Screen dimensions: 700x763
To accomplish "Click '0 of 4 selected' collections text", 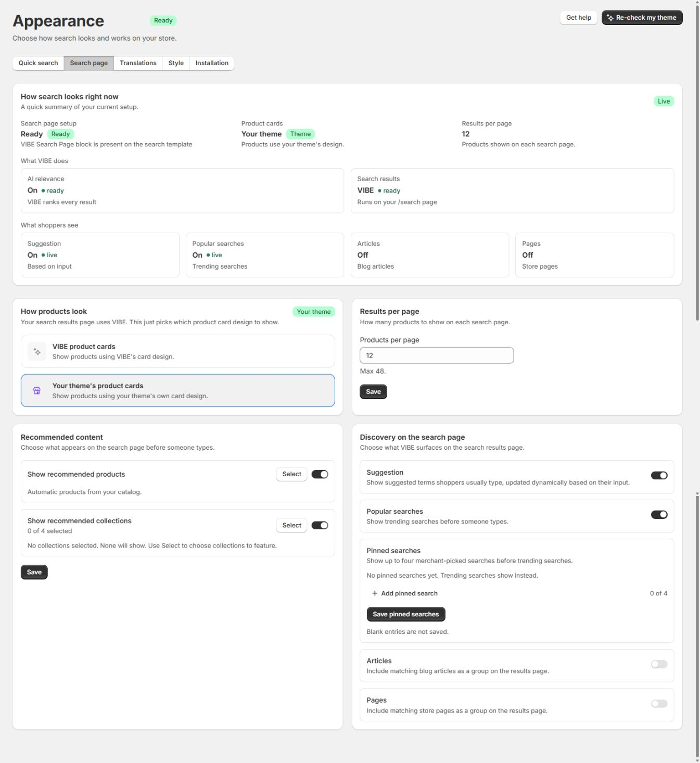I will (49, 531).
